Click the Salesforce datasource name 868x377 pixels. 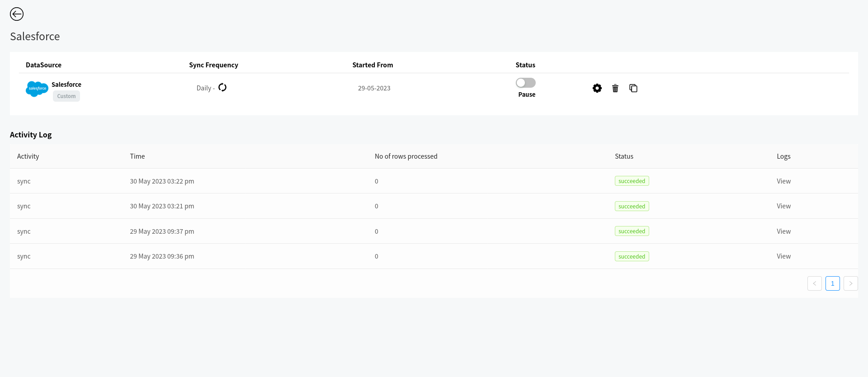66,85
